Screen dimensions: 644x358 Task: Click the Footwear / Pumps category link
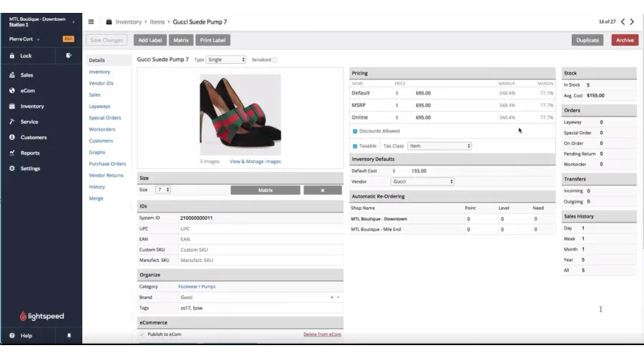click(197, 286)
